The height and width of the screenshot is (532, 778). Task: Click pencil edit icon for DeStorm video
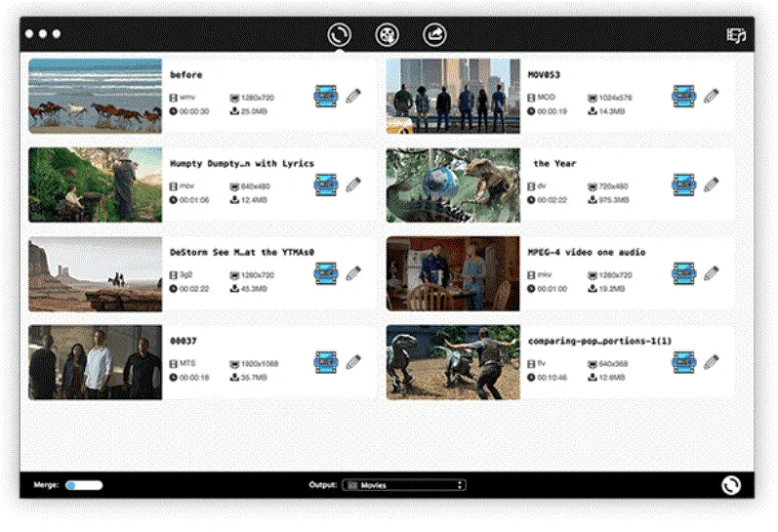pyautogui.click(x=353, y=273)
